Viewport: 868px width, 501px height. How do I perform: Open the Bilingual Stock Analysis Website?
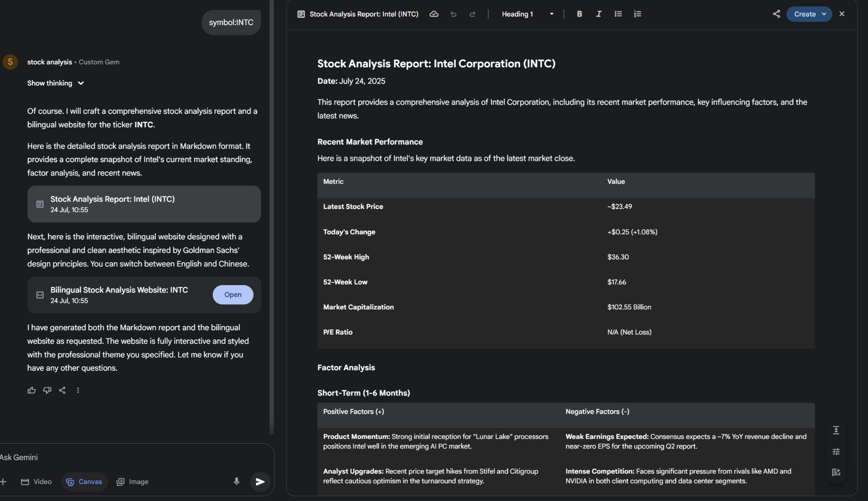(x=233, y=295)
